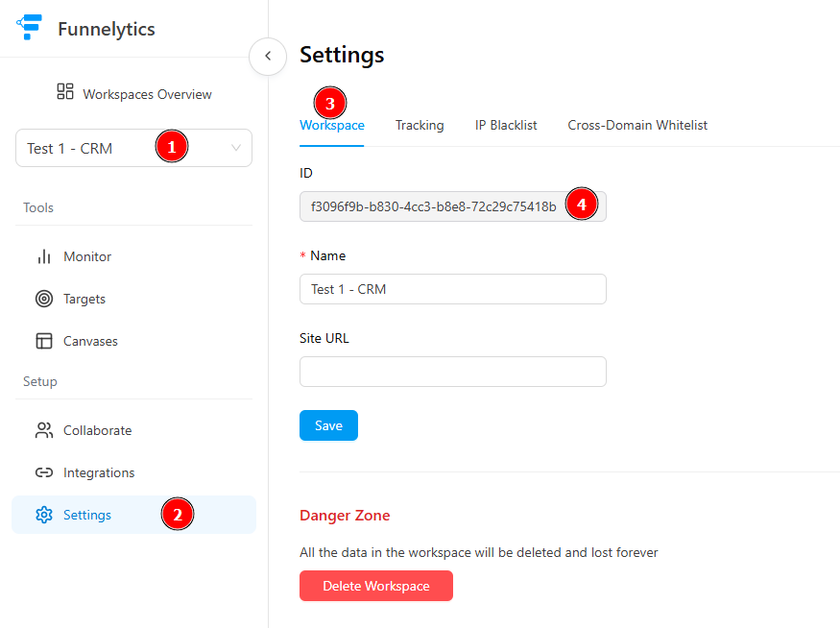Click the Delete Workspace button
This screenshot has height=628, width=840.
pos(376,586)
